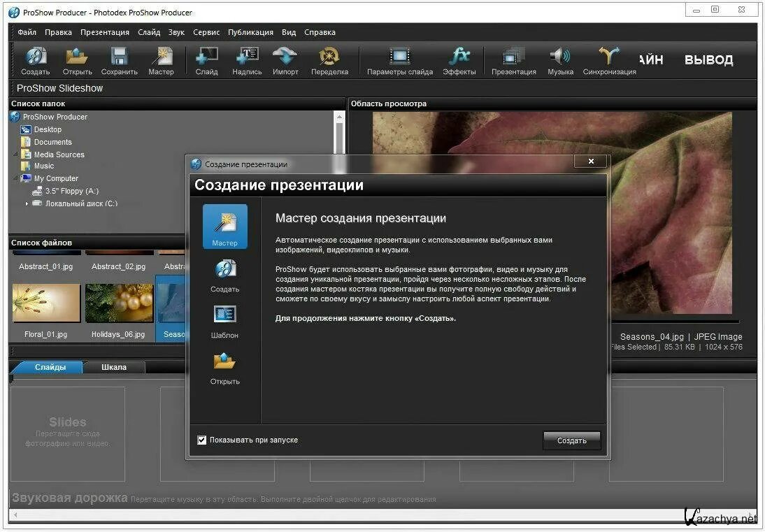Collapse the My Computer tree node
Screen dimensions: 765x532
(x=15, y=178)
